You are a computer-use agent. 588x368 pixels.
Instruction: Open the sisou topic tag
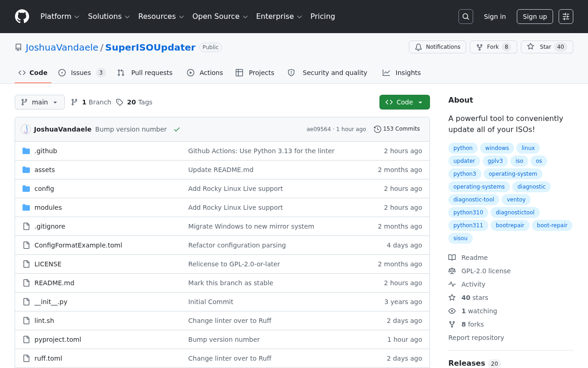(460, 238)
